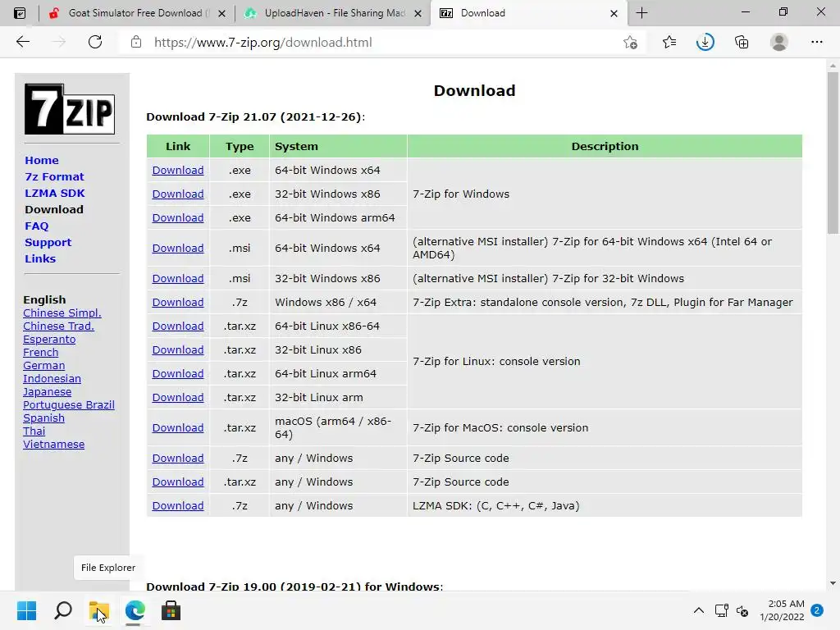840x630 pixels.
Task: Download tar.xz for 64-bit Linux arm64
Action: 178,374
